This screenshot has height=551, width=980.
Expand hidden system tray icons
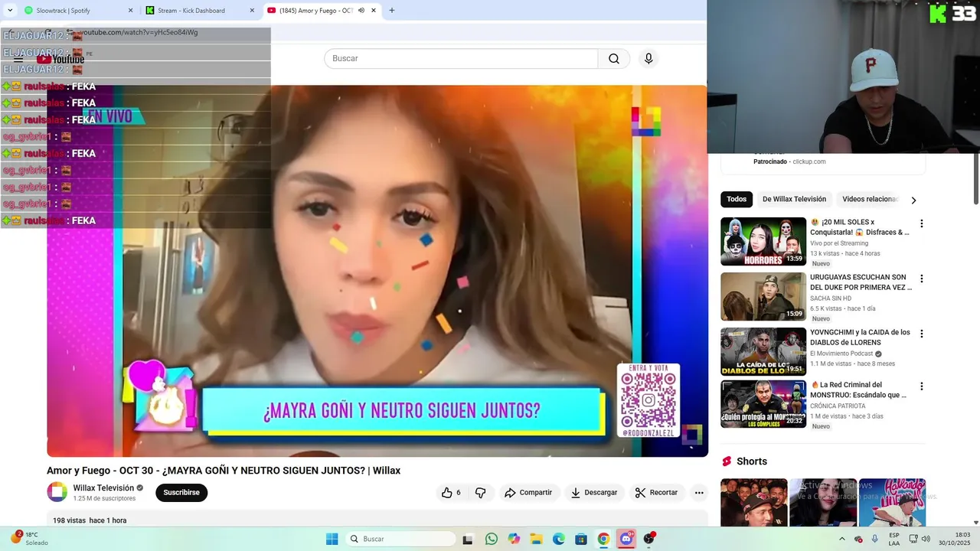click(841, 539)
